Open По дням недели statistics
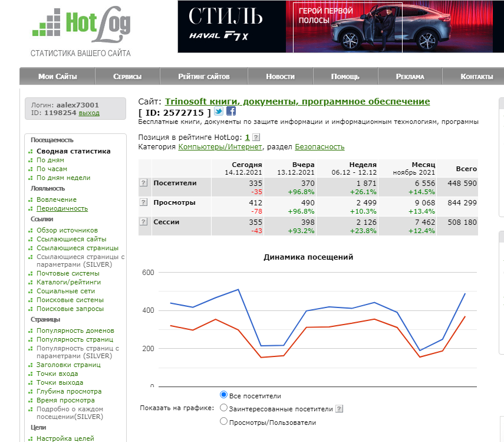 click(63, 178)
